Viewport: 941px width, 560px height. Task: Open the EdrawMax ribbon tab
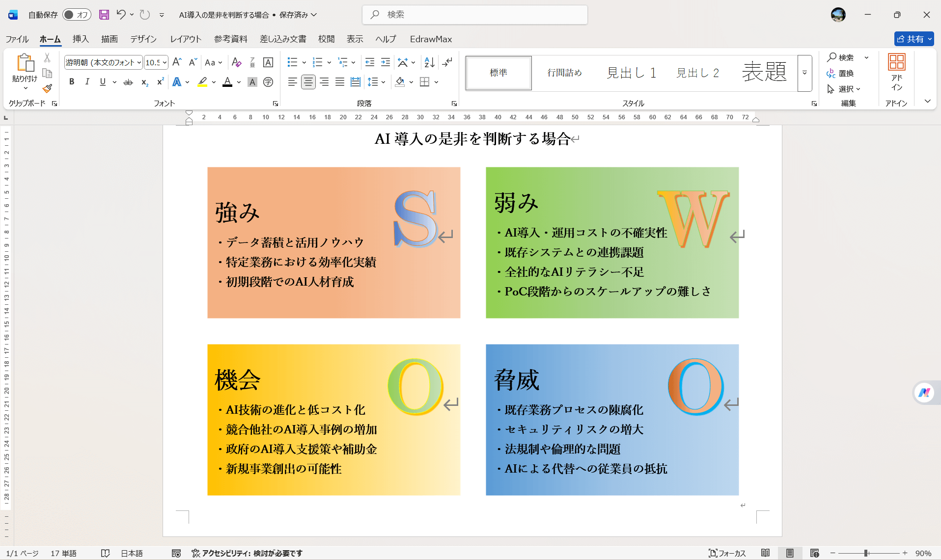tap(431, 39)
